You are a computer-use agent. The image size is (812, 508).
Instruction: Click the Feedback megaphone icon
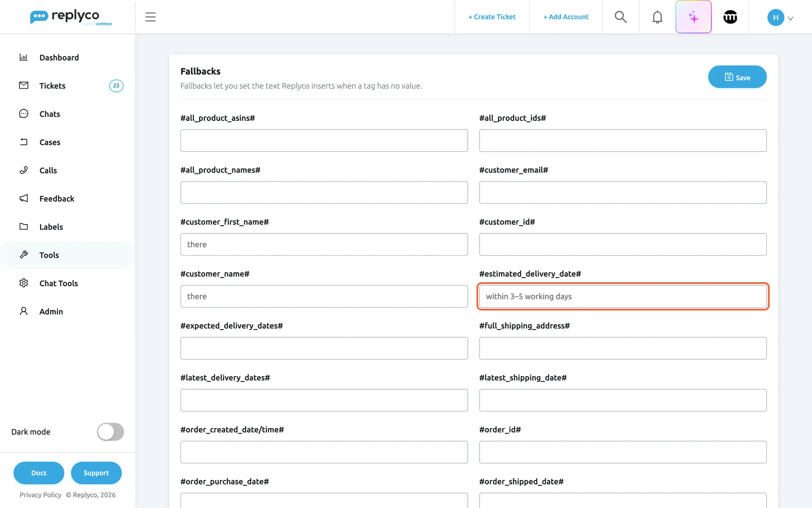[x=23, y=198]
